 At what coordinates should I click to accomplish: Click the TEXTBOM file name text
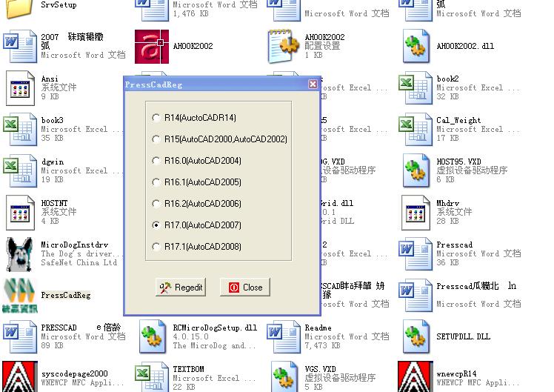[x=188, y=369]
